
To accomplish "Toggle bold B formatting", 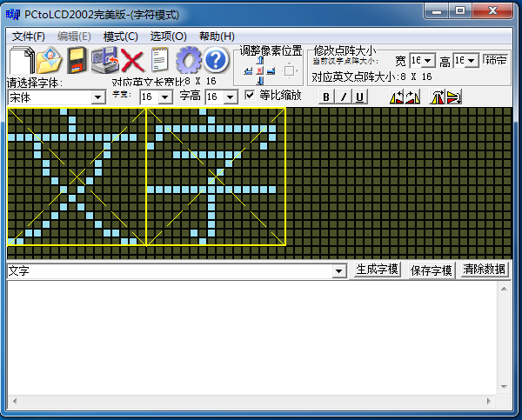I will (326, 97).
